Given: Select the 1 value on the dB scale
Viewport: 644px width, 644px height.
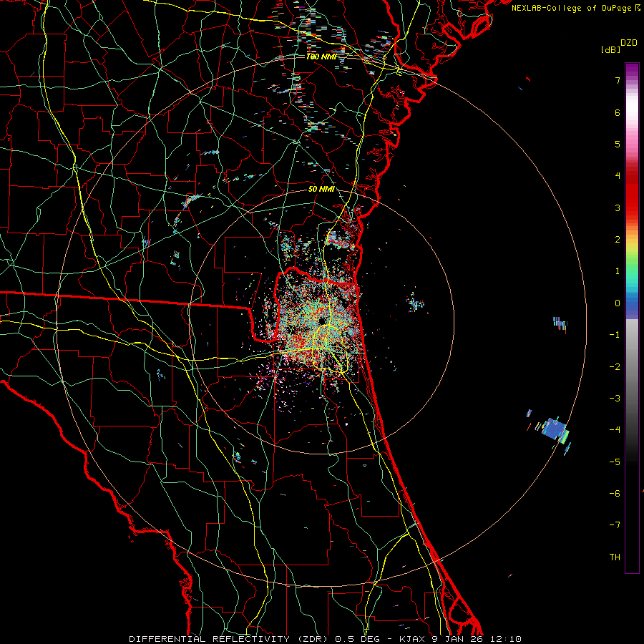Looking at the screenshot, I should 618,271.
